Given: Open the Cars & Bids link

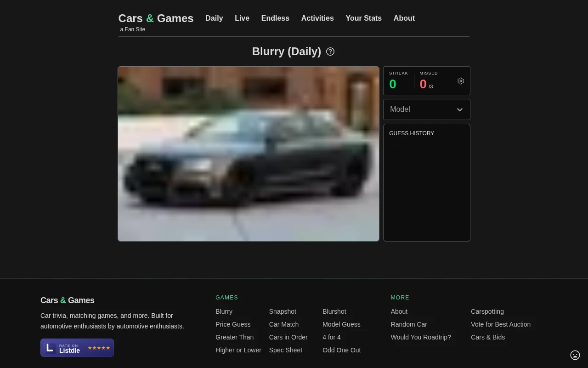Looking at the screenshot, I should click(x=488, y=337).
